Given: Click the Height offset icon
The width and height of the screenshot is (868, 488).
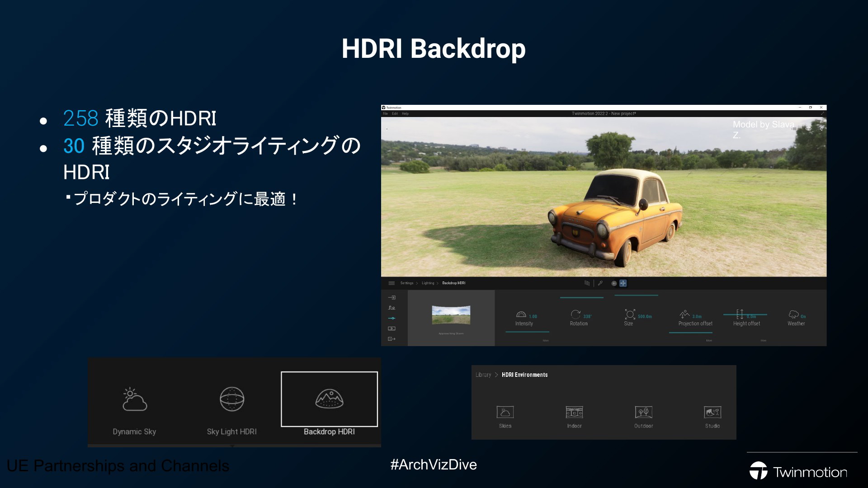Looking at the screenshot, I should (740, 314).
